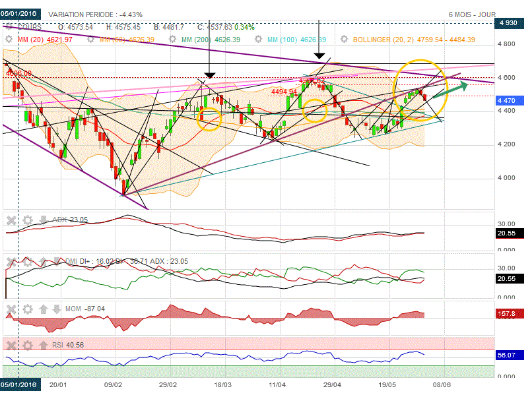Click the 4494.94 red price annotation
Image resolution: width=532 pixels, height=395 pixels.
tap(284, 92)
